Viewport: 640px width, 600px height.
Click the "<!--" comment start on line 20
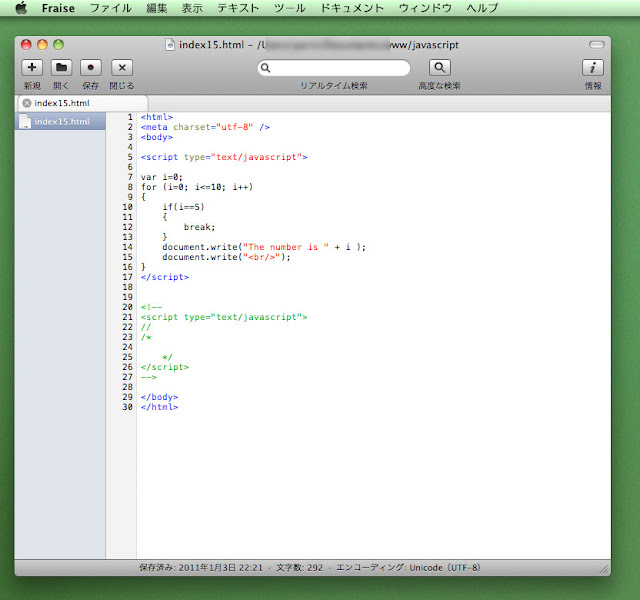pos(151,307)
